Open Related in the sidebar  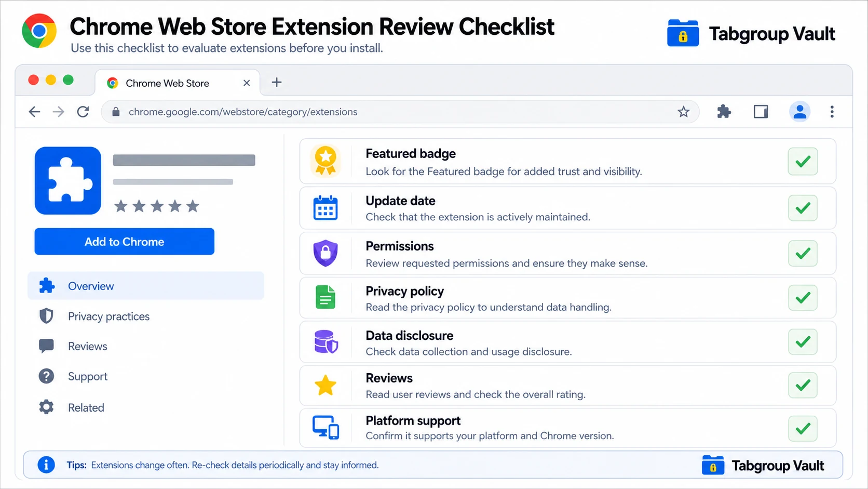(x=86, y=408)
